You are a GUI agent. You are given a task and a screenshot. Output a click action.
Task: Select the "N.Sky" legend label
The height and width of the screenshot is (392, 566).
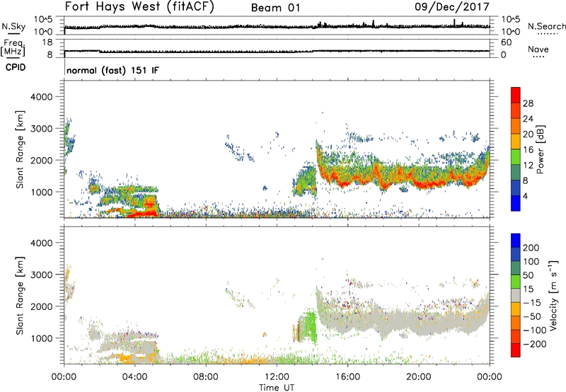(x=13, y=26)
